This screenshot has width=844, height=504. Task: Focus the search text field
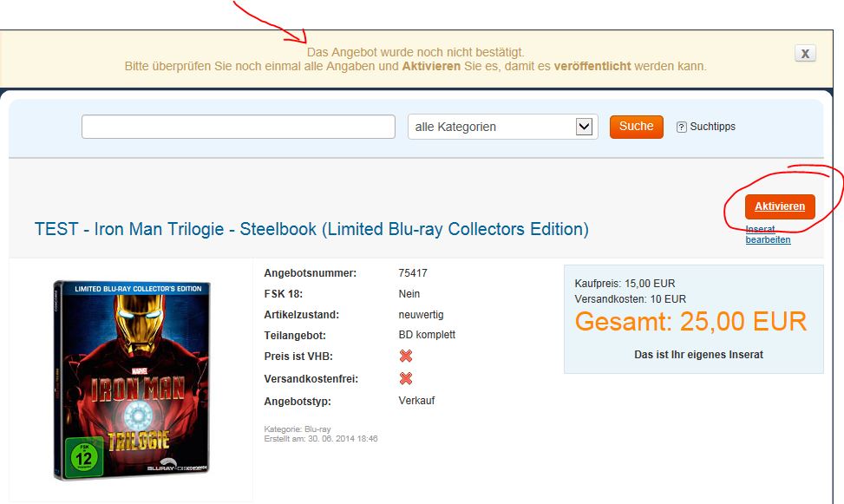239,127
